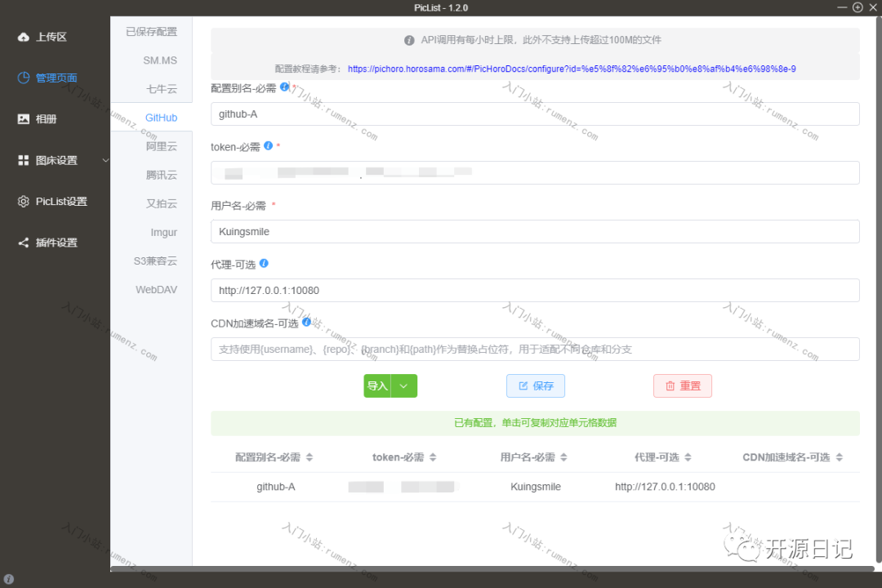Click the 保存 save button
Screen dimensions: 882x588
(536, 386)
